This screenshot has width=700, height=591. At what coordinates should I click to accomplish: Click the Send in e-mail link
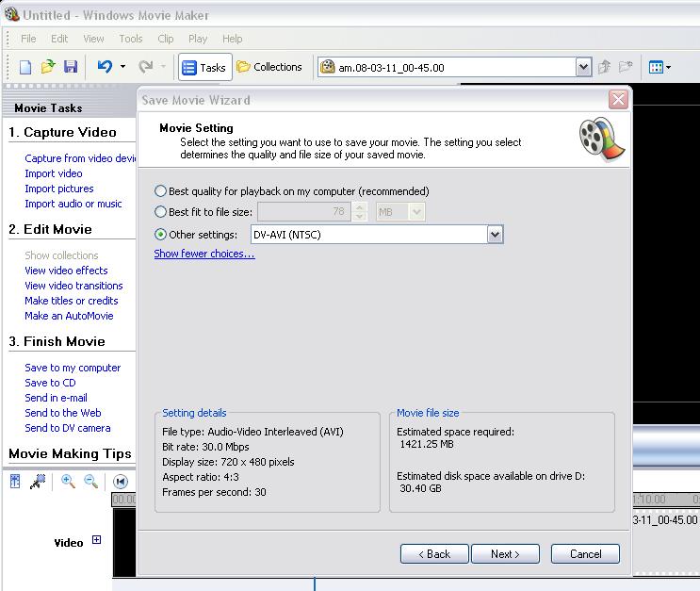pyautogui.click(x=56, y=398)
